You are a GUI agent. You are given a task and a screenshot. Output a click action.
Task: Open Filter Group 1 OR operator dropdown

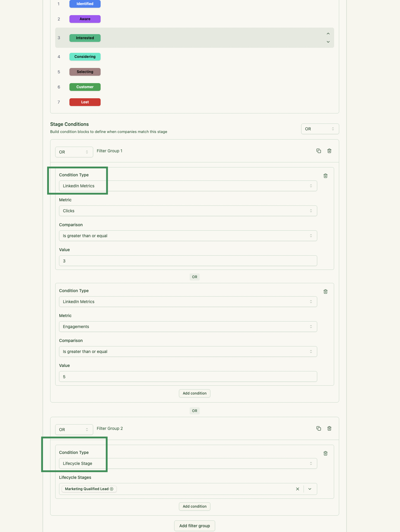click(x=74, y=152)
